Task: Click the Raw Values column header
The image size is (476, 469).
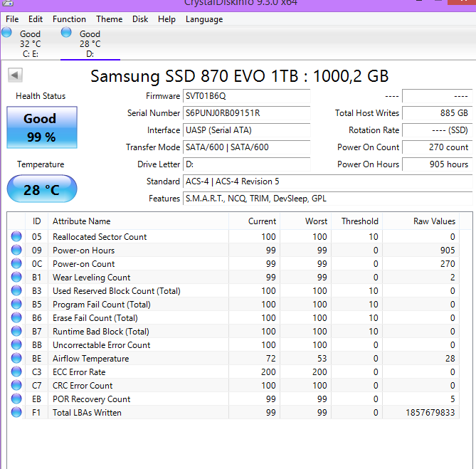Action: tap(421, 221)
